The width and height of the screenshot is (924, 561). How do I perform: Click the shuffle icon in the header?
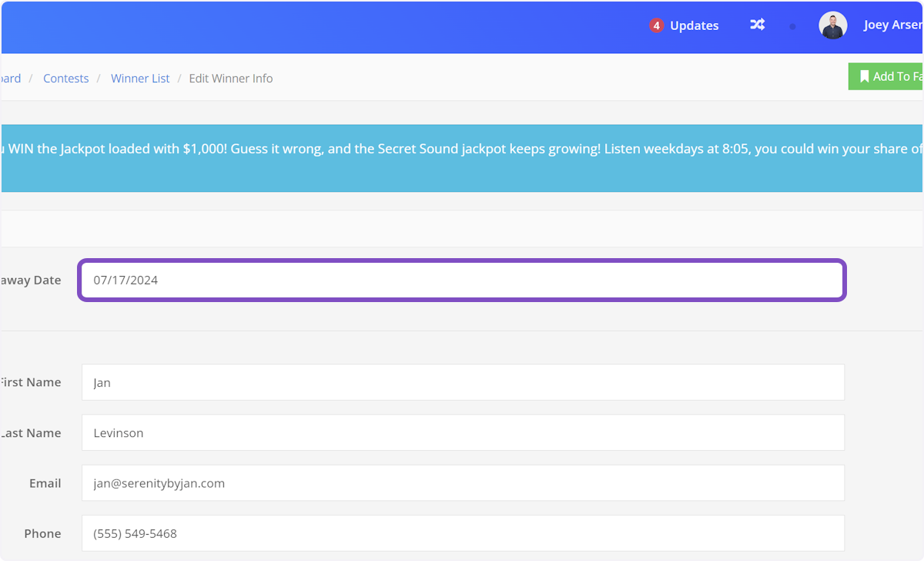tap(757, 25)
